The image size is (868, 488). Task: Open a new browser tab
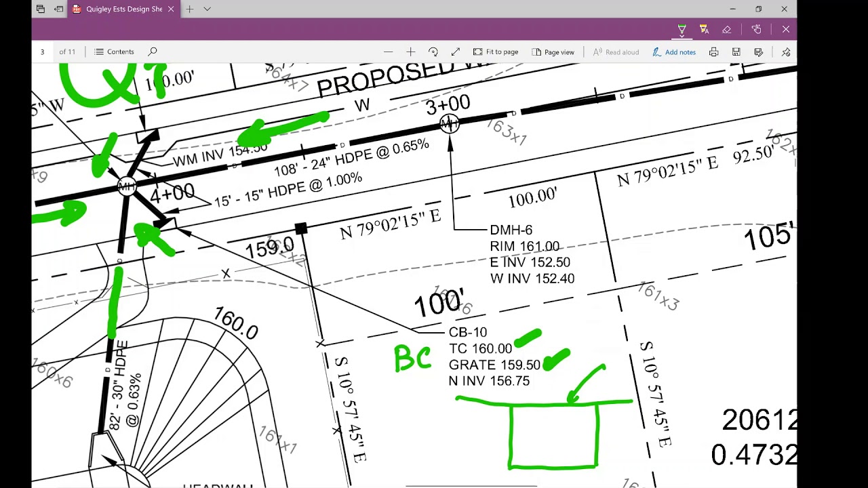(x=189, y=9)
